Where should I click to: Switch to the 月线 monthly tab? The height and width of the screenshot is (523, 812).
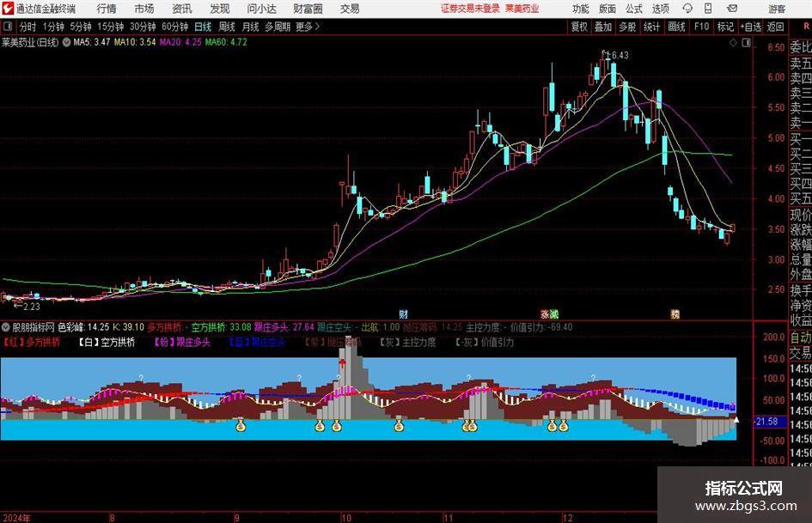251,27
